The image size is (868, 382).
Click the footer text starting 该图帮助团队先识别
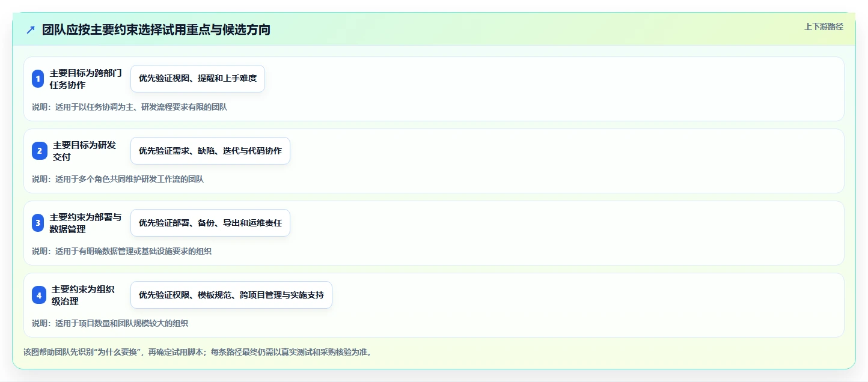click(197, 352)
